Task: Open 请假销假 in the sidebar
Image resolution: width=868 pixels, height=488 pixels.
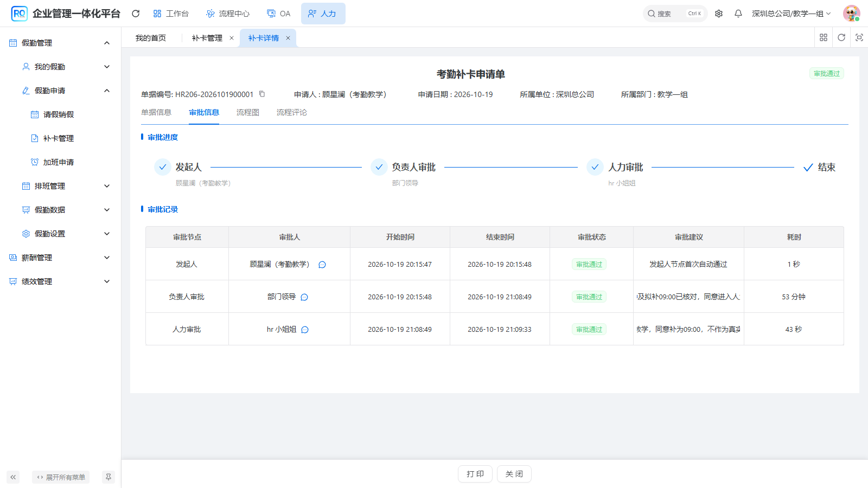Action: (60, 114)
